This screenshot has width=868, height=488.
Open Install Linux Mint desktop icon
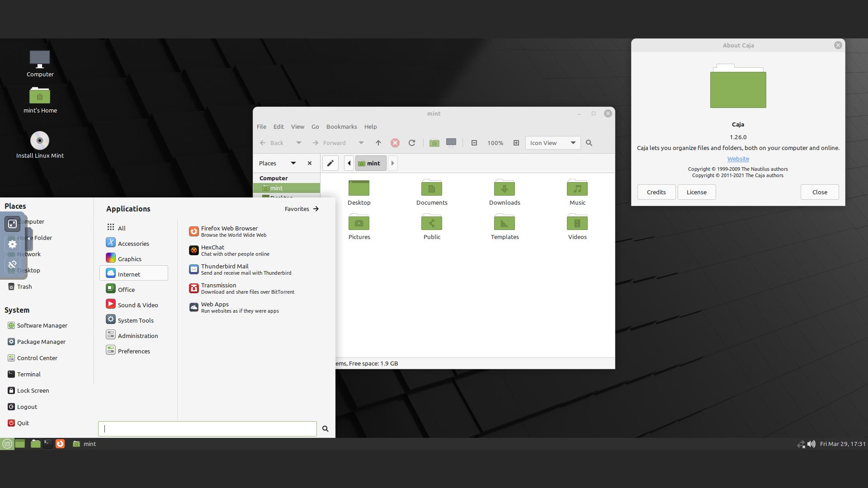pyautogui.click(x=40, y=145)
